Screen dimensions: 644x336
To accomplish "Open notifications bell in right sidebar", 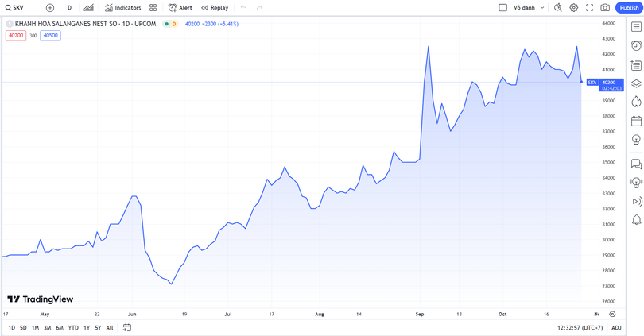I will coord(636,220).
